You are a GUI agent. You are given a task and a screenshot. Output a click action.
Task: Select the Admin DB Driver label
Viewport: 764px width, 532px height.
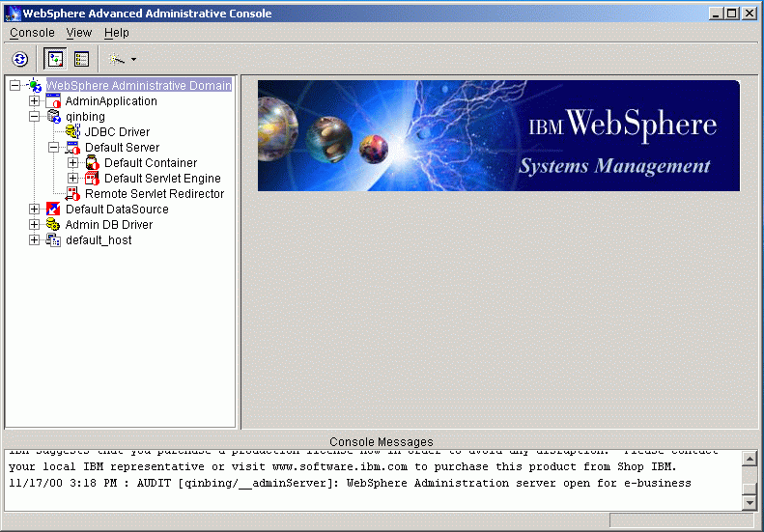[109, 225]
